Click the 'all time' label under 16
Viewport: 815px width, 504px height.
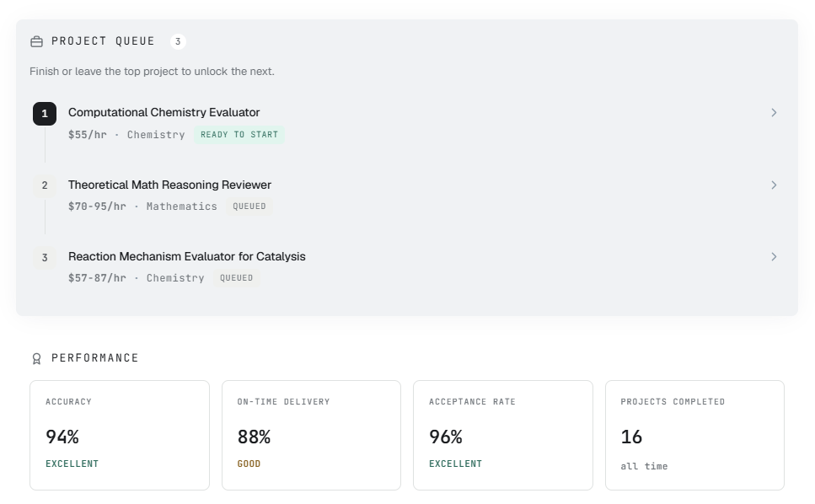tap(644, 466)
